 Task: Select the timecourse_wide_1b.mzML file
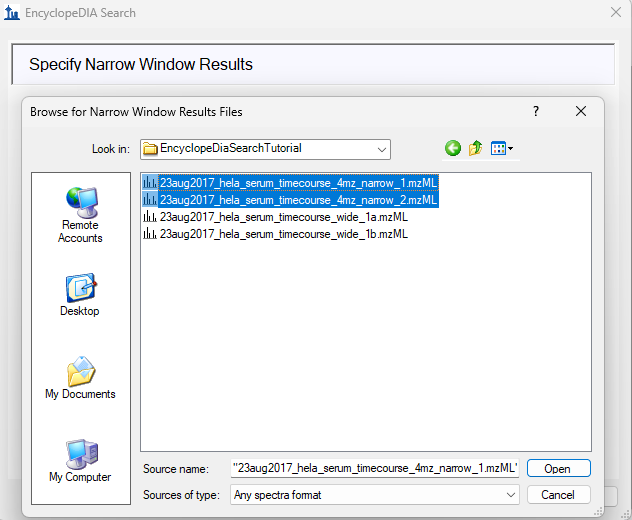[x=283, y=234]
